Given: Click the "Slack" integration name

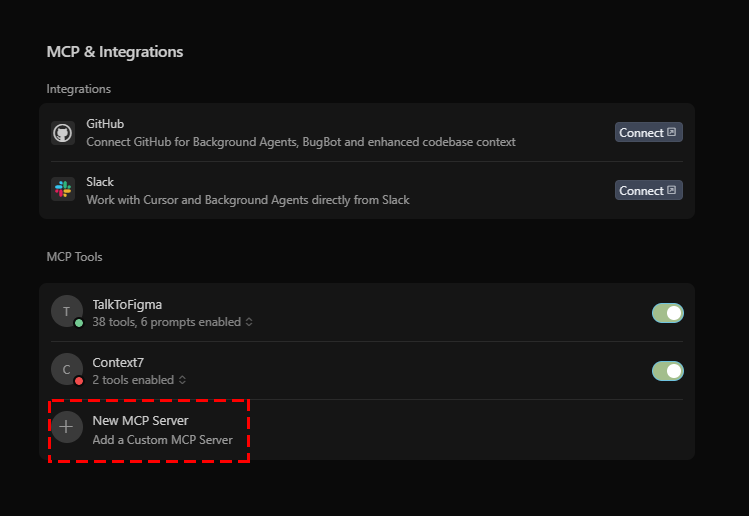Looking at the screenshot, I should pyautogui.click(x=100, y=182).
